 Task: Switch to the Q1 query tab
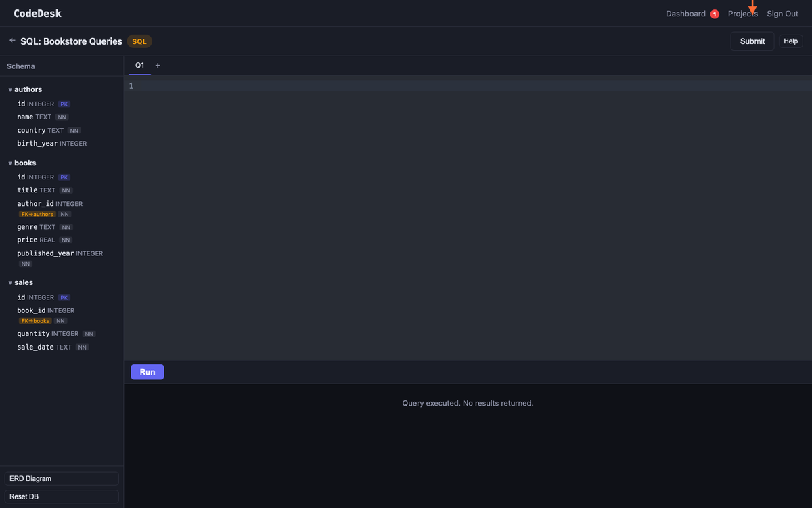pyautogui.click(x=139, y=66)
